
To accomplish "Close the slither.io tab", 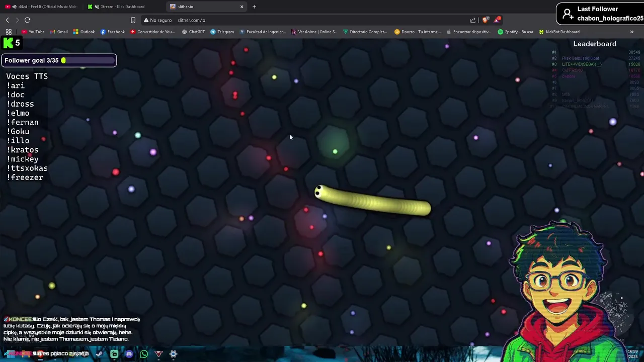I will coord(242,7).
